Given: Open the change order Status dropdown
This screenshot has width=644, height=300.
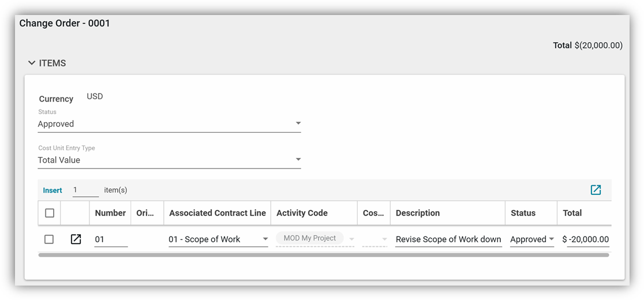Looking at the screenshot, I should click(x=169, y=124).
